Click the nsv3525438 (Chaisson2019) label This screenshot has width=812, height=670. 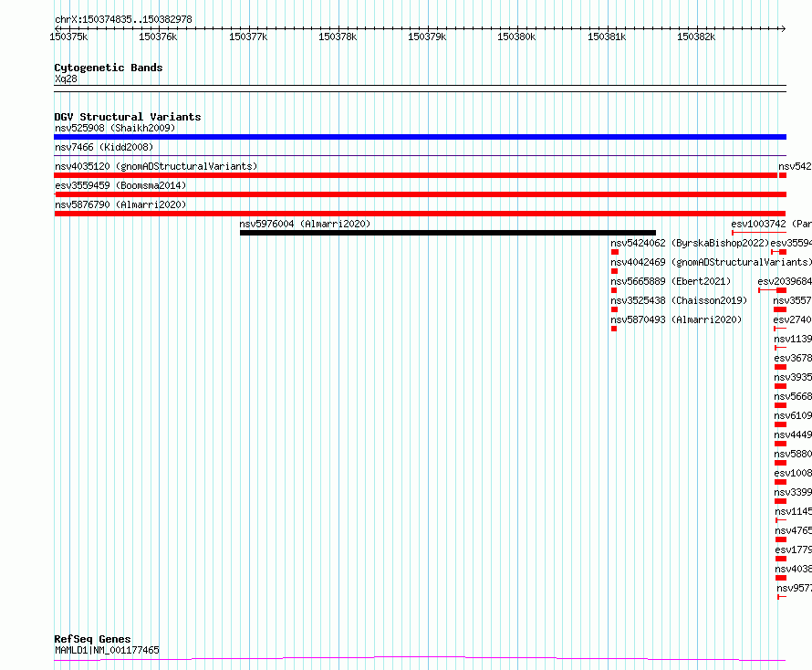click(x=679, y=300)
